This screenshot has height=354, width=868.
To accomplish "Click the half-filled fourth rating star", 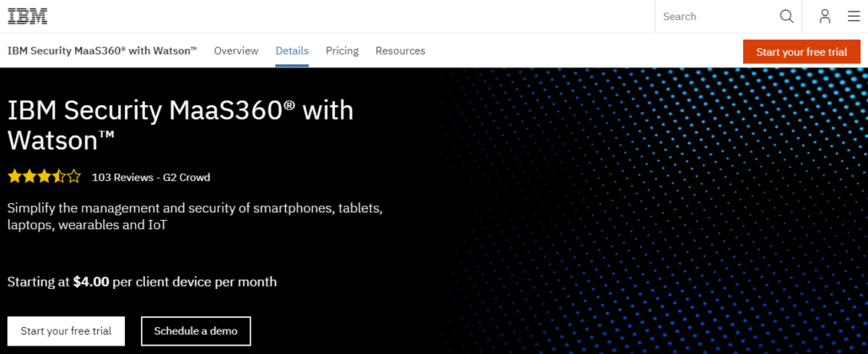I will point(59,177).
